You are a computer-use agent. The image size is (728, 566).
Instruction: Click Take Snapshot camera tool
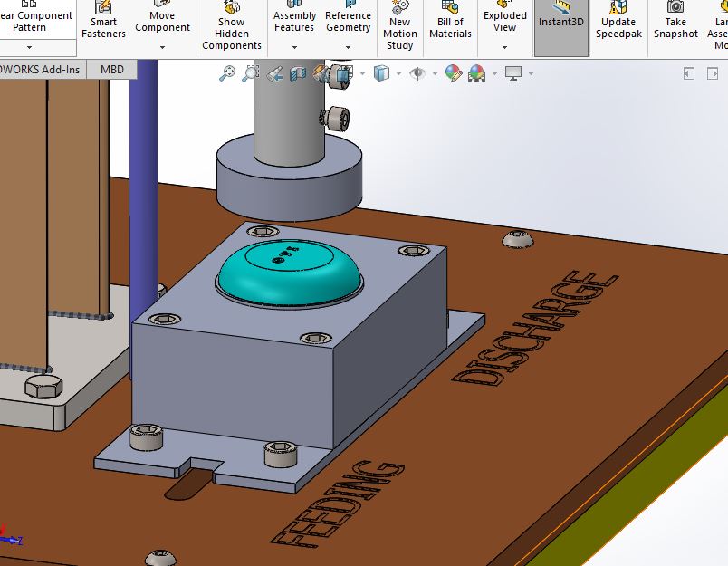[675, 21]
